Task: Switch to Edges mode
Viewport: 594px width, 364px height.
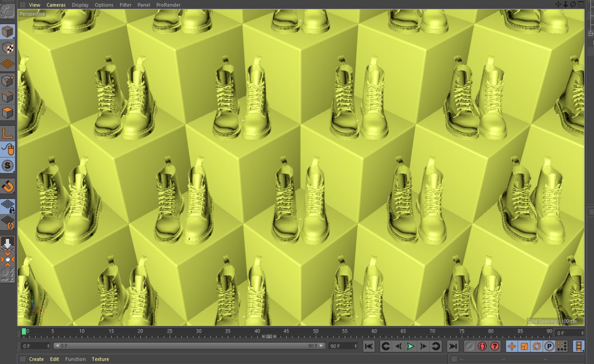Action: pos(7,97)
